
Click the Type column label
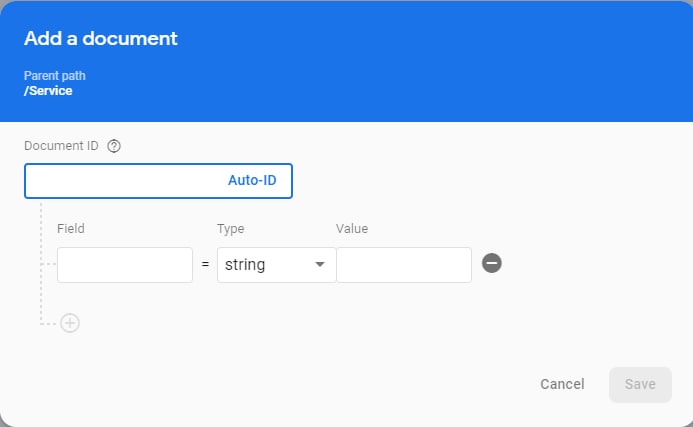(x=231, y=229)
